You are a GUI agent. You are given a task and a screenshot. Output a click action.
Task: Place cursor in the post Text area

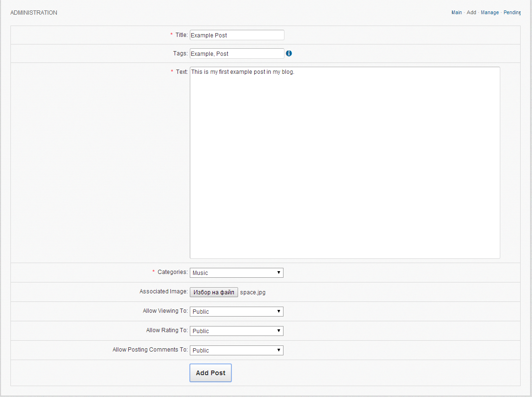click(345, 163)
